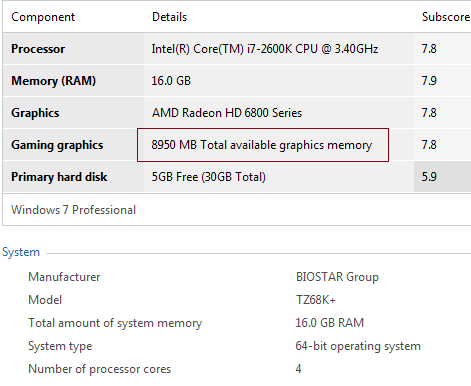471x386 pixels.
Task: Click the BIOSTAR Group manufacturer value
Action: click(x=337, y=277)
